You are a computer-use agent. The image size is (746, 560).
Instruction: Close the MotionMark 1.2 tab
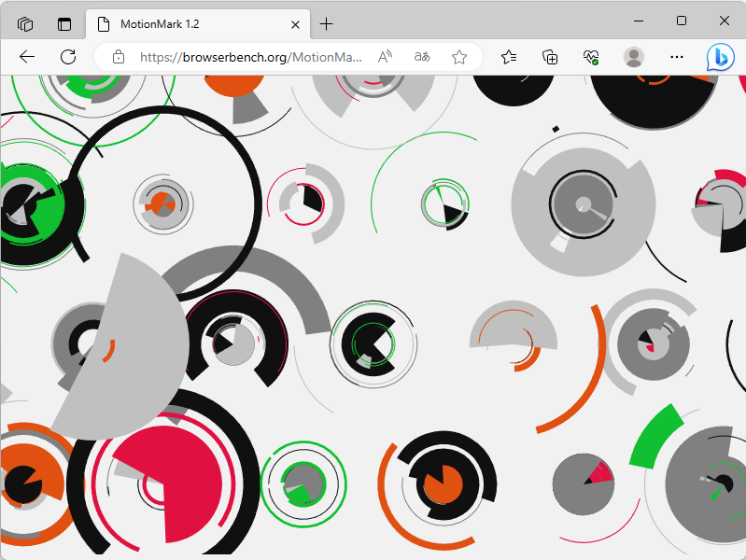(x=295, y=24)
